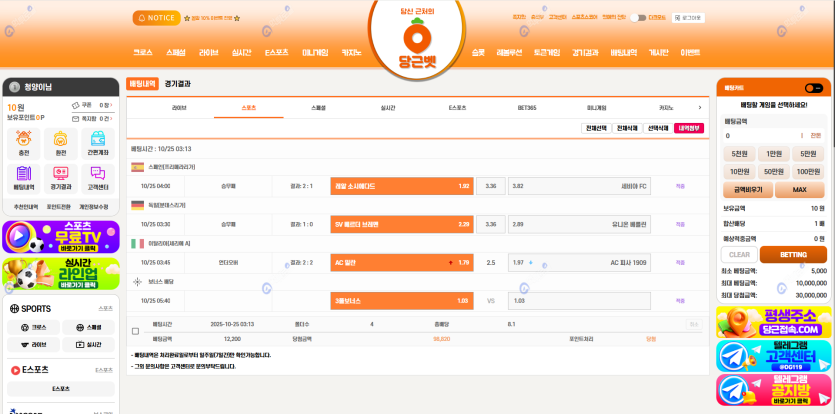The width and height of the screenshot is (835, 414).
Task: Click the NOTICE bell badge
Action: point(156,18)
